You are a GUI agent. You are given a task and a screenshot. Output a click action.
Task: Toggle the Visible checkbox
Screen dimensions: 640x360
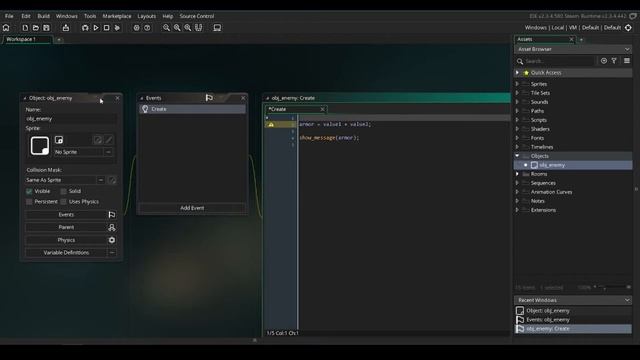(x=29, y=191)
